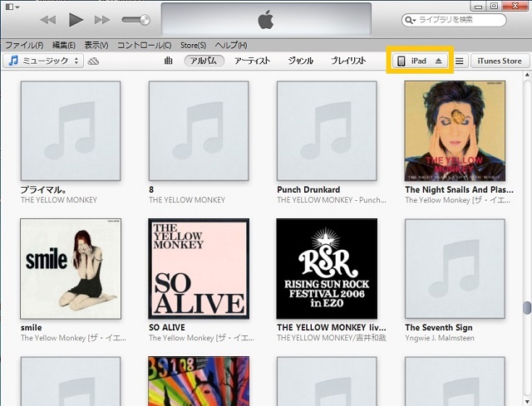Click the Apple logo in status display
Viewport: 532px width, 406px height.
(x=266, y=19)
